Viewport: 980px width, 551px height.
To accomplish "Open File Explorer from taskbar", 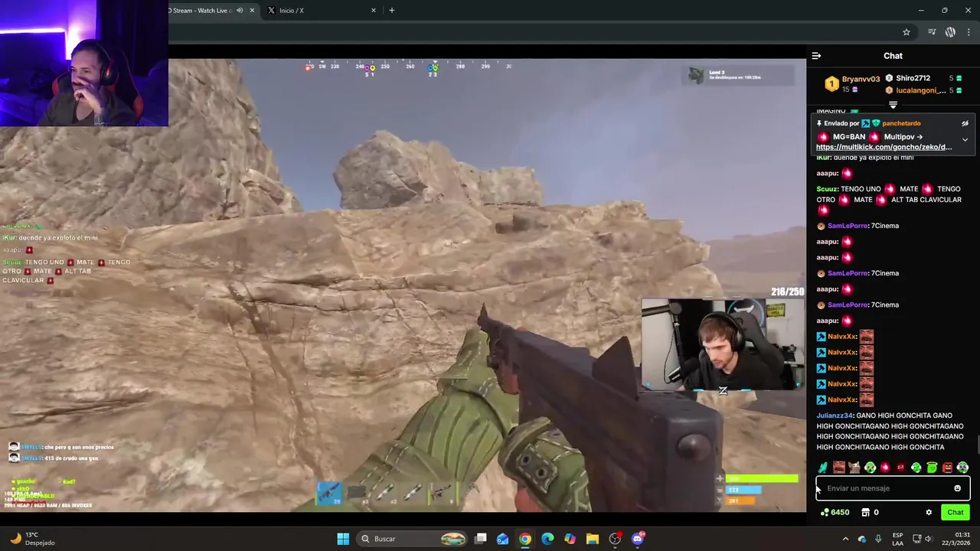I will coord(593,539).
